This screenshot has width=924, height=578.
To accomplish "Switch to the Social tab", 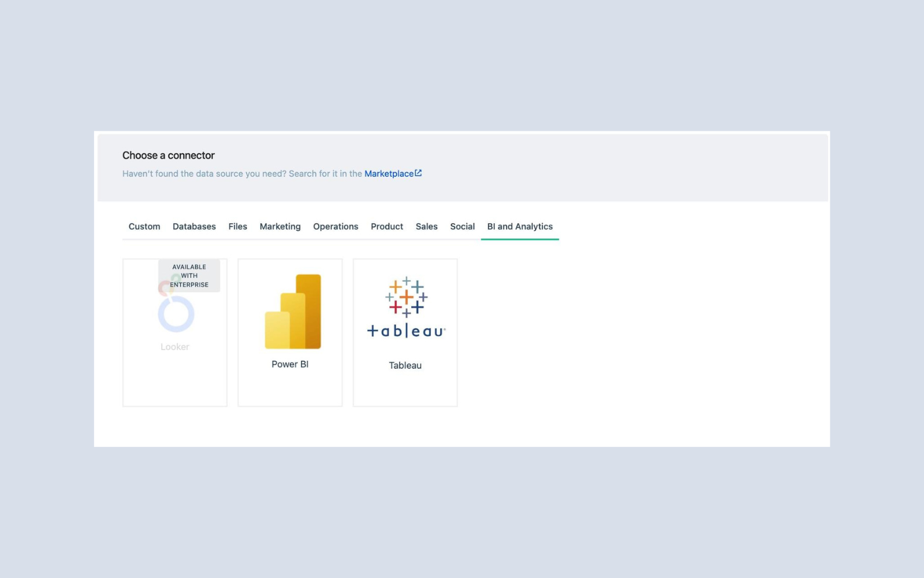I will [x=463, y=227].
